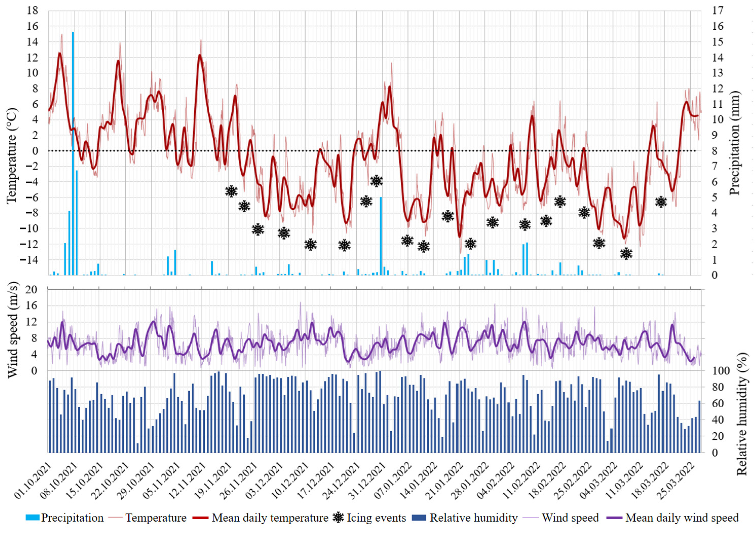
Task: Select the Temperature legend label text
Action: [156, 518]
